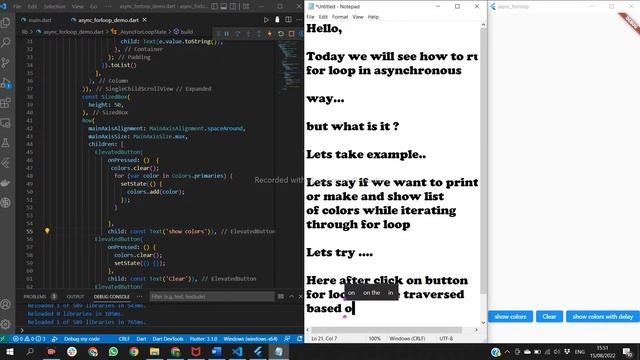Image resolution: width=640 pixels, height=360 pixels.
Task: Open the VS Code File menu
Action: tap(17, 7)
